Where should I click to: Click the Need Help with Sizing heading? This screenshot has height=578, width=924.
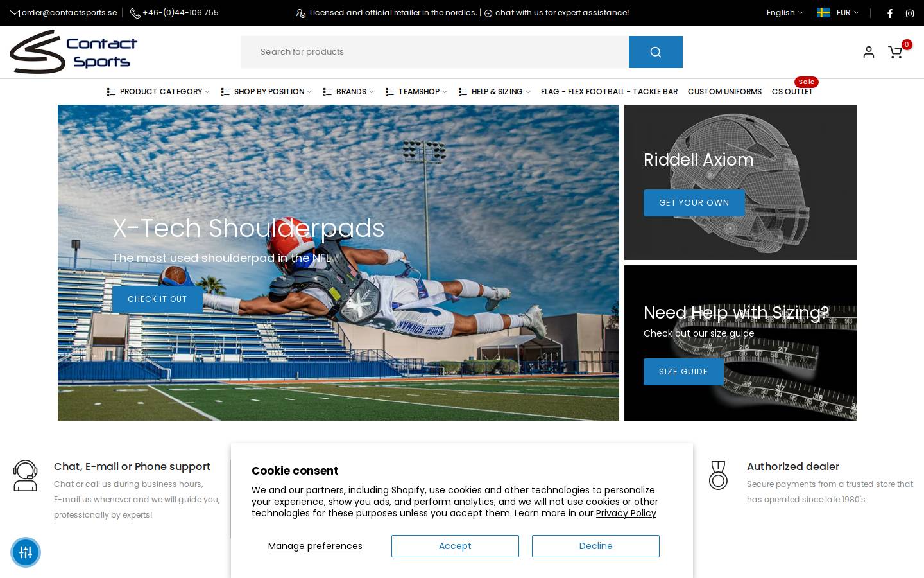coord(736,313)
